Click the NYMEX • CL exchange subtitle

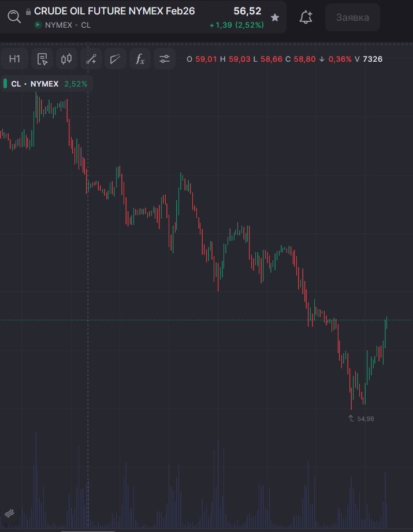click(x=68, y=25)
